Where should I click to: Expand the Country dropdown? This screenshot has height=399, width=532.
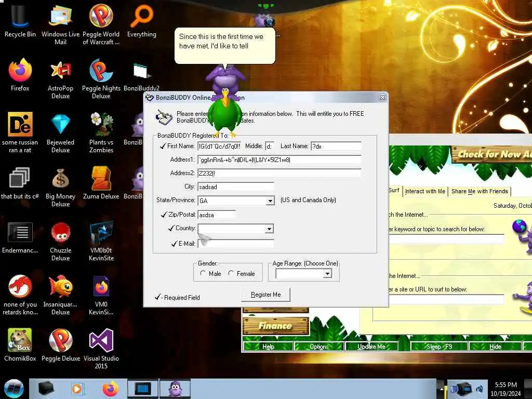click(269, 229)
